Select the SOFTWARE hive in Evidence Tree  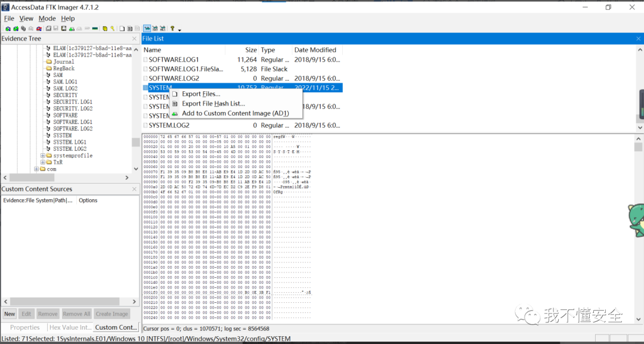tap(66, 115)
